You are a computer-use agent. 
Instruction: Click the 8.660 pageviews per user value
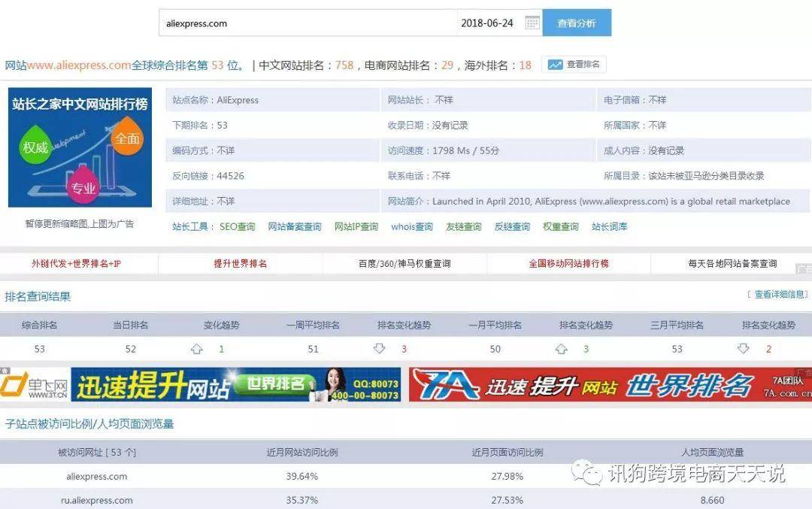click(x=713, y=500)
